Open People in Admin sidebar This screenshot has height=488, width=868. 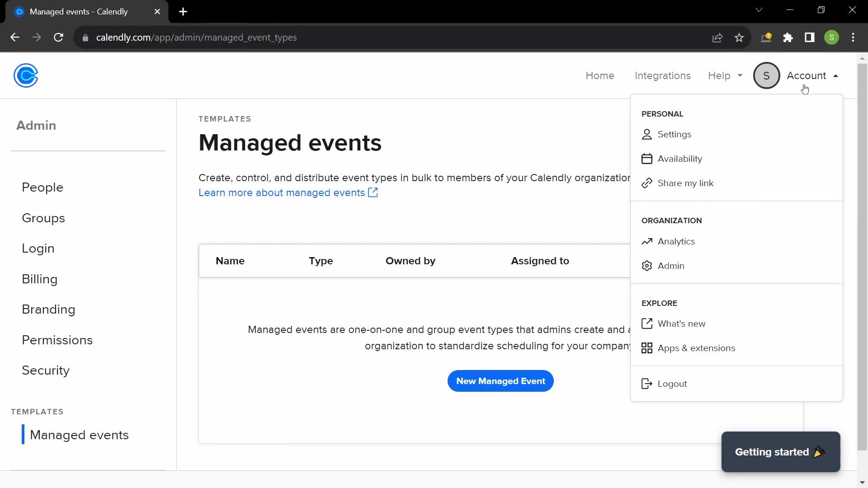click(x=42, y=188)
